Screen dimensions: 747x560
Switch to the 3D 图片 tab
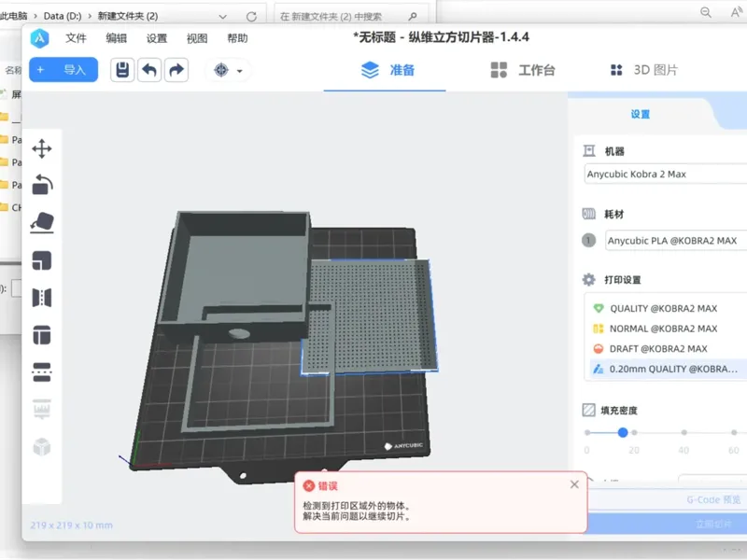tap(644, 70)
